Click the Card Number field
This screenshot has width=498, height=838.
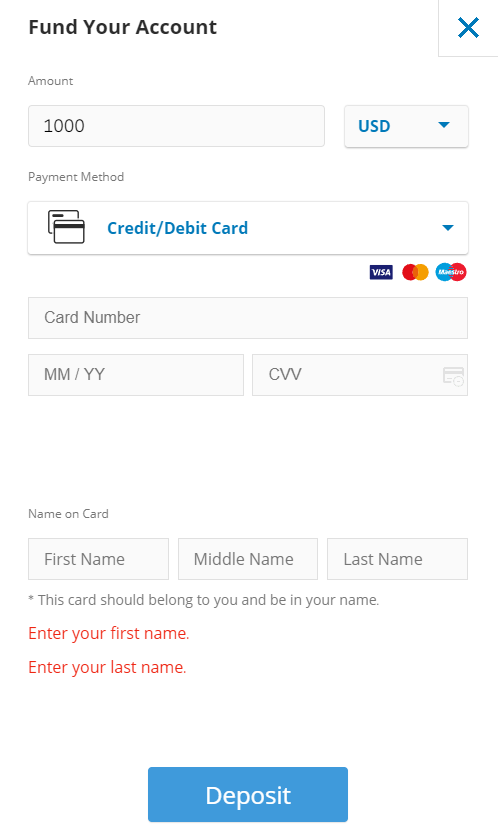pyautogui.click(x=248, y=318)
